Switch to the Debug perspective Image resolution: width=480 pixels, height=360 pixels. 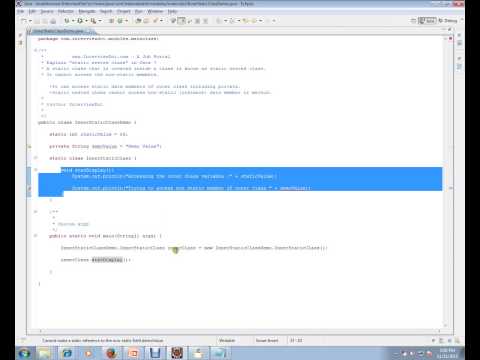click(448, 21)
